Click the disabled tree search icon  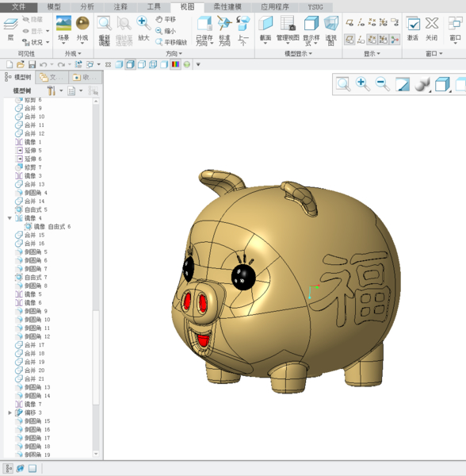pos(93,90)
